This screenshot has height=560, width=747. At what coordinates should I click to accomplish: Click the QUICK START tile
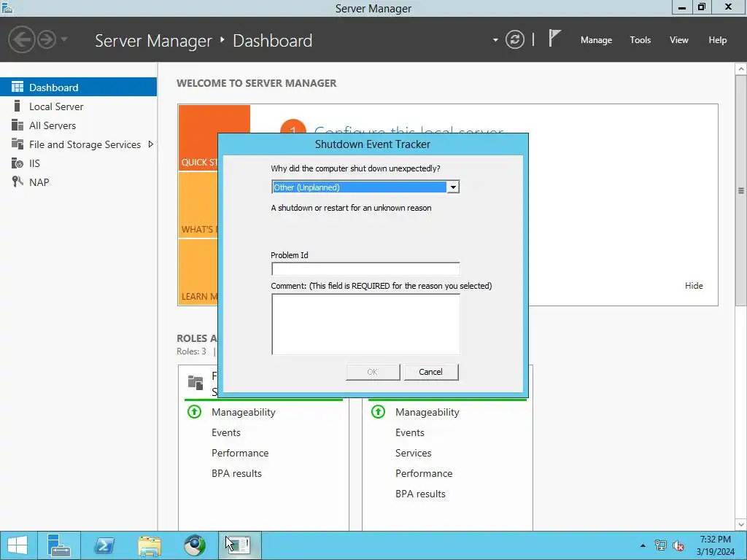(198, 138)
